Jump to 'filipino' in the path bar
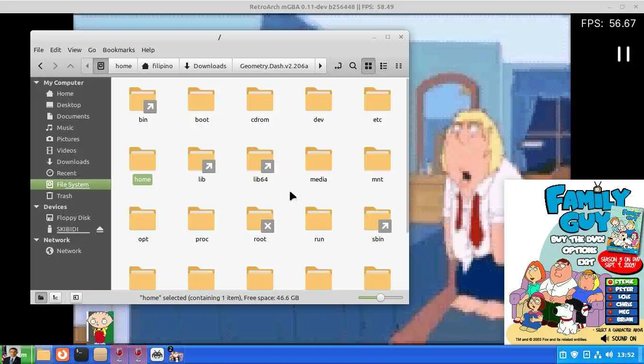644x364 pixels. 158,66
